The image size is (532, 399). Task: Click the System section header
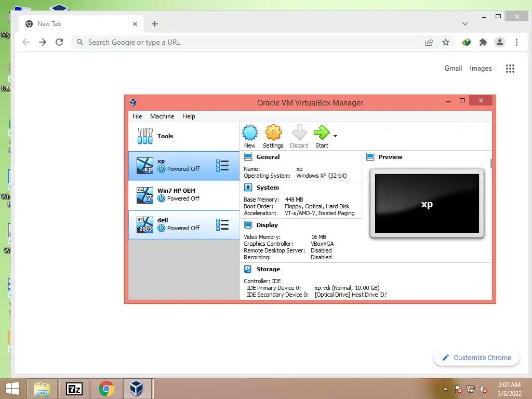click(268, 188)
